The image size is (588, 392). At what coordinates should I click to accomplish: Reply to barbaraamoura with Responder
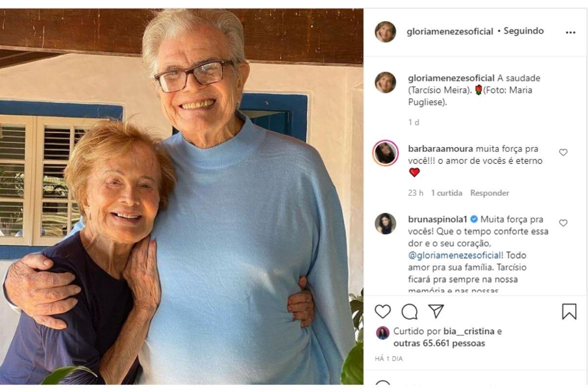tap(490, 193)
